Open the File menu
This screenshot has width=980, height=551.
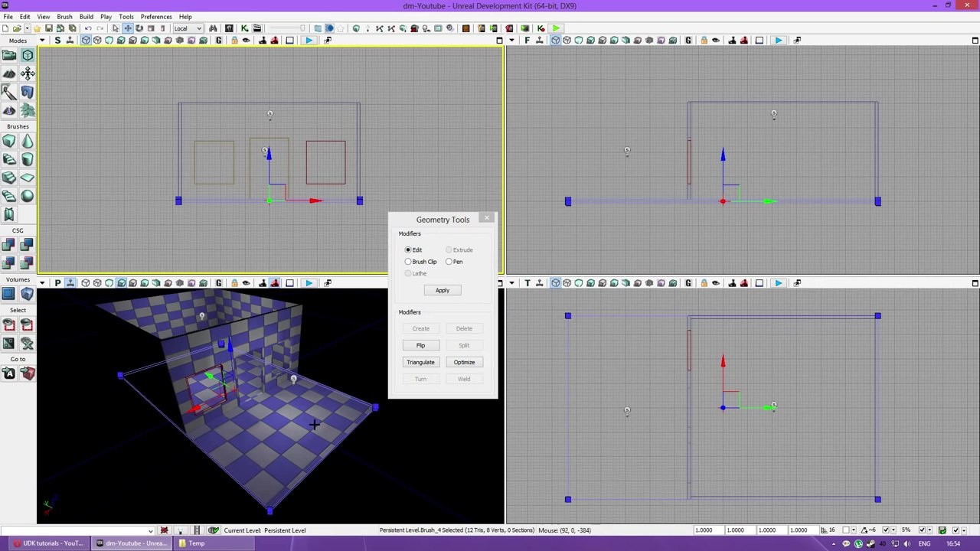[8, 17]
